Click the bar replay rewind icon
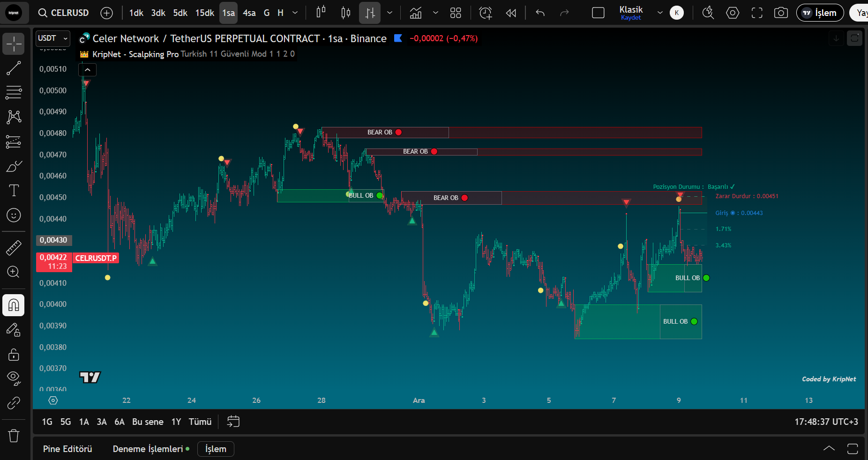This screenshot has height=460, width=868. 511,13
